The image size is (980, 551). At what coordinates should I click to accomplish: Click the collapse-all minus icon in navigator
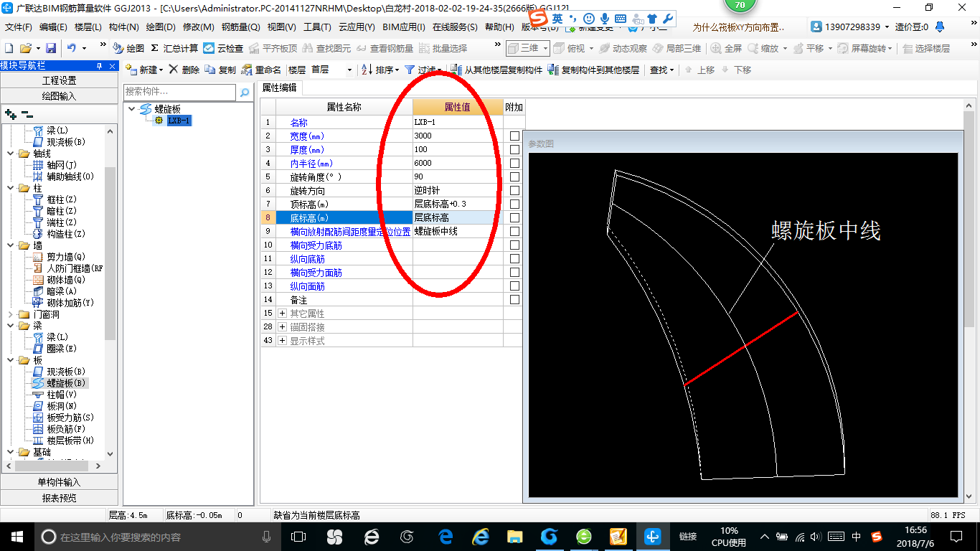(x=27, y=113)
